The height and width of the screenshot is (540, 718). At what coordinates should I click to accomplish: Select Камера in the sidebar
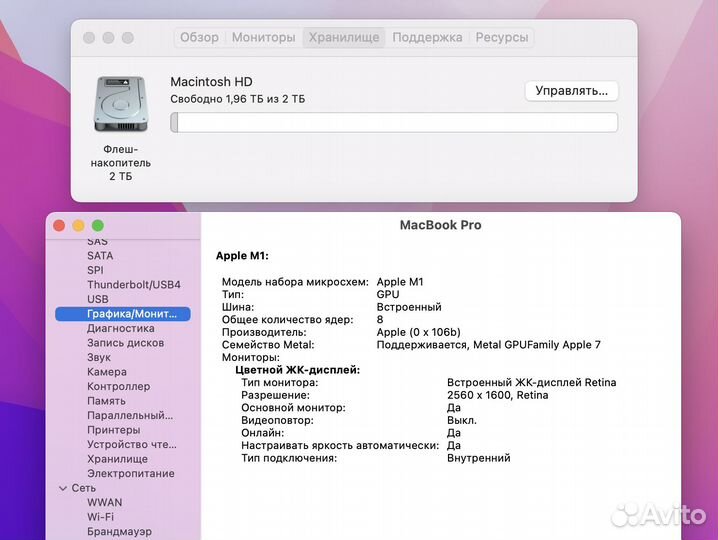pos(107,372)
